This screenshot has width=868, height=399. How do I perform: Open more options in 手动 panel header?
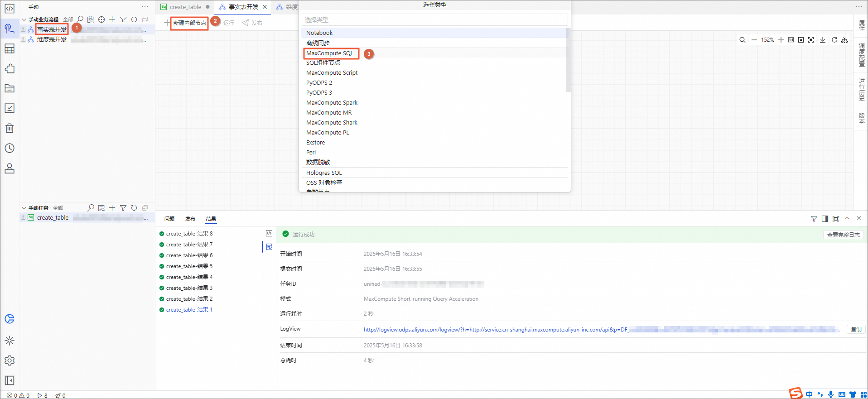[145, 7]
